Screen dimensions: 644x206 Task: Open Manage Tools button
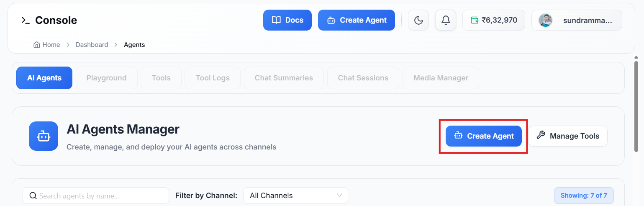point(568,136)
